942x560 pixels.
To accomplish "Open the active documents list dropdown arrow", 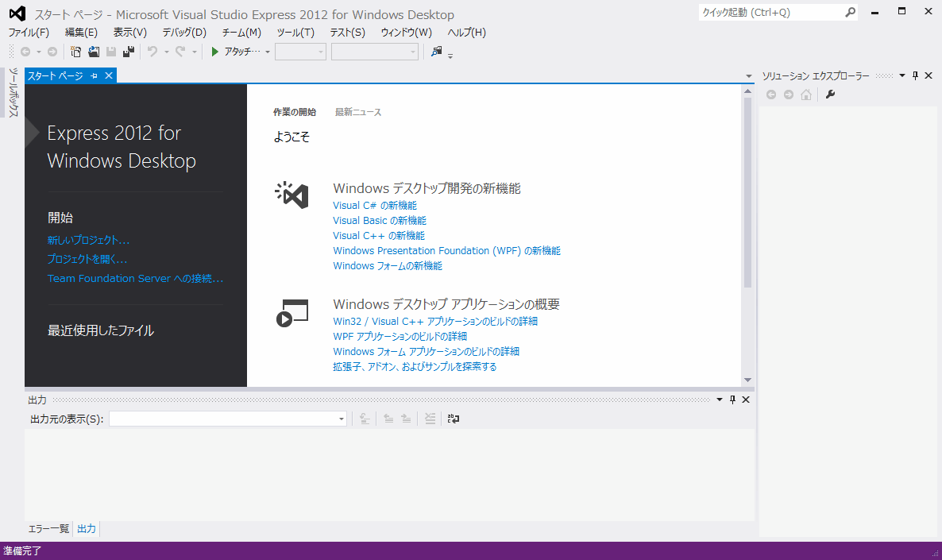I will click(748, 76).
